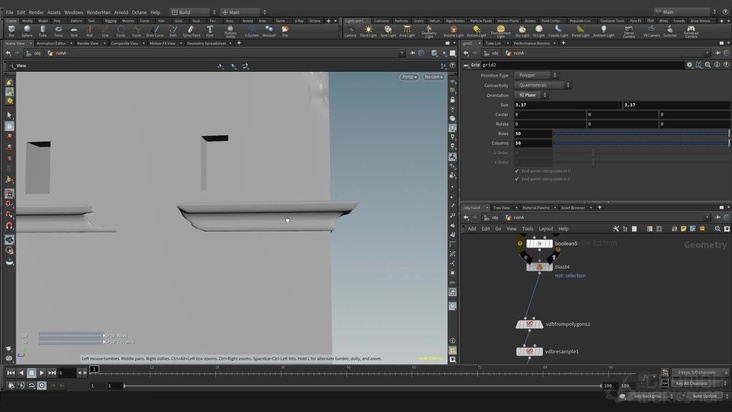The width and height of the screenshot is (732, 412).
Task: Select the vdbfrompolygons1 node
Action: [x=529, y=324]
